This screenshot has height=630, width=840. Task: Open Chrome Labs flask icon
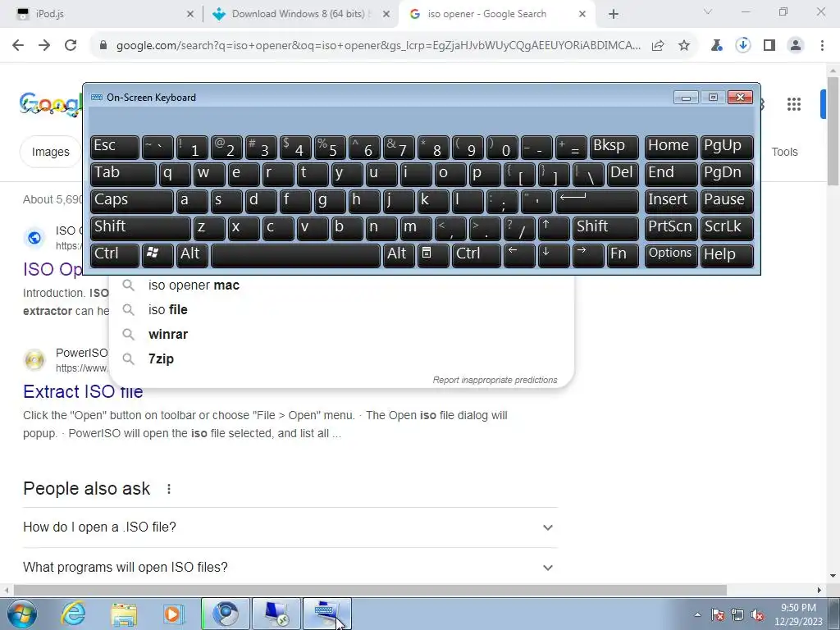(716, 46)
